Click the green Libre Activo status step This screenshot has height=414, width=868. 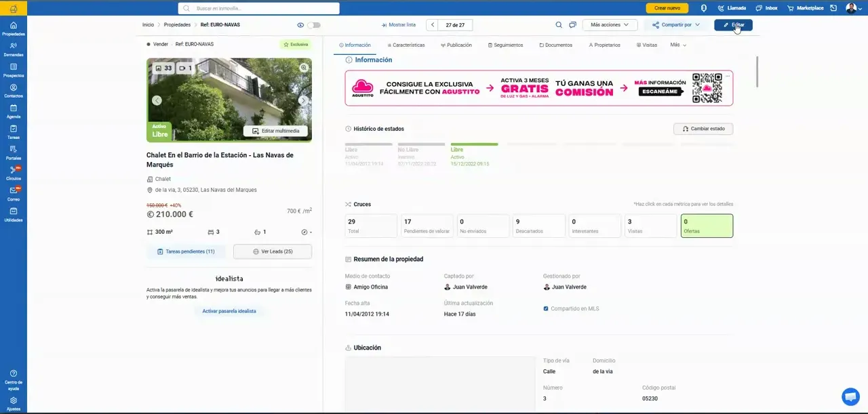point(474,154)
